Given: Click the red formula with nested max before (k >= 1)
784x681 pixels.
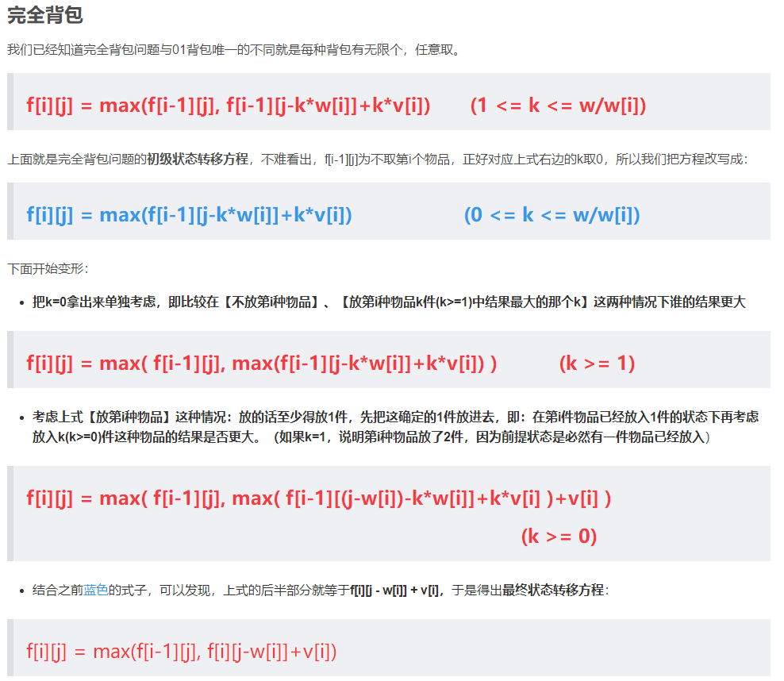Looking at the screenshot, I should coord(262,363).
